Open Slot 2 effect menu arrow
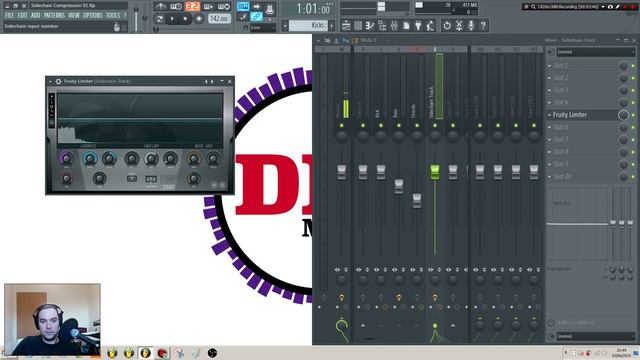The width and height of the screenshot is (640, 360). point(549,78)
